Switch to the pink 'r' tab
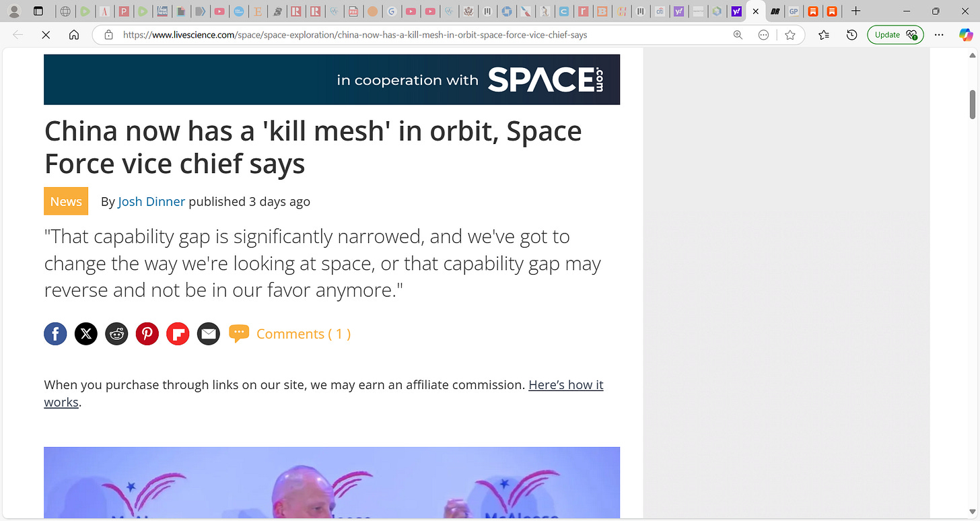980x521 pixels. 583,11
